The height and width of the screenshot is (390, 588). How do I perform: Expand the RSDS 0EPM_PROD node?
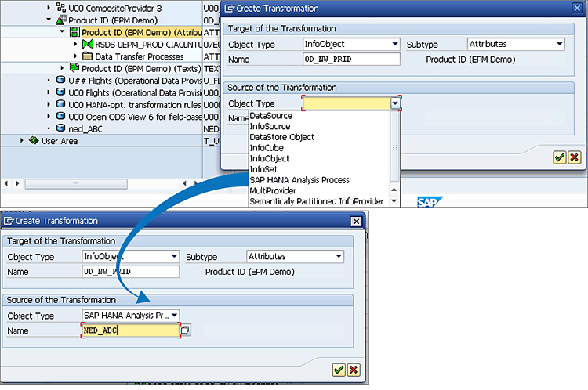[76, 44]
